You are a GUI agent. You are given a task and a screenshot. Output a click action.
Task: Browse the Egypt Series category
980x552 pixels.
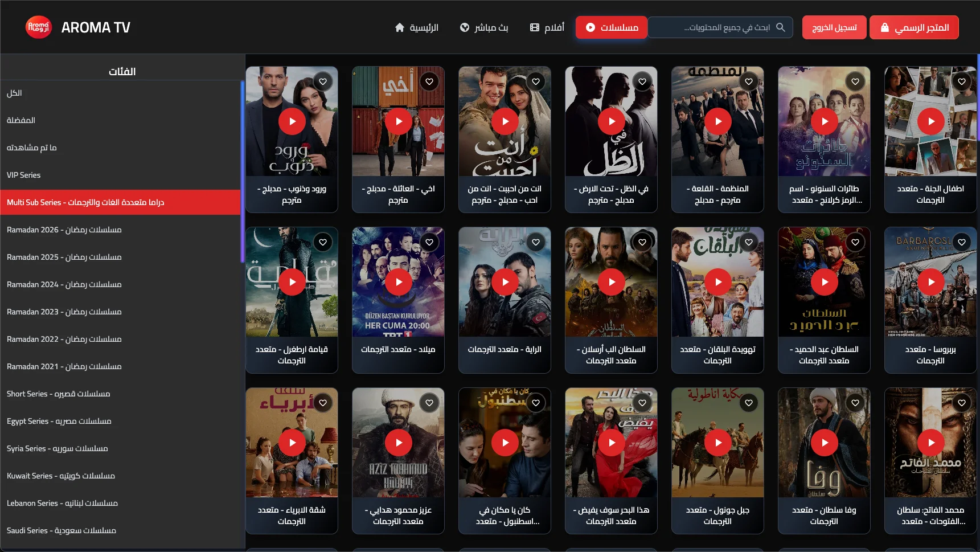click(x=120, y=421)
